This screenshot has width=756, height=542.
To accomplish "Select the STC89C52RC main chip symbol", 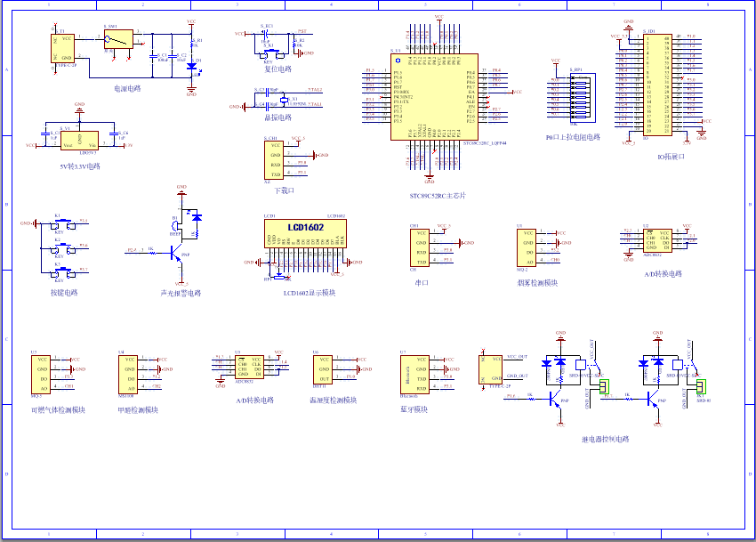I will [x=434, y=97].
